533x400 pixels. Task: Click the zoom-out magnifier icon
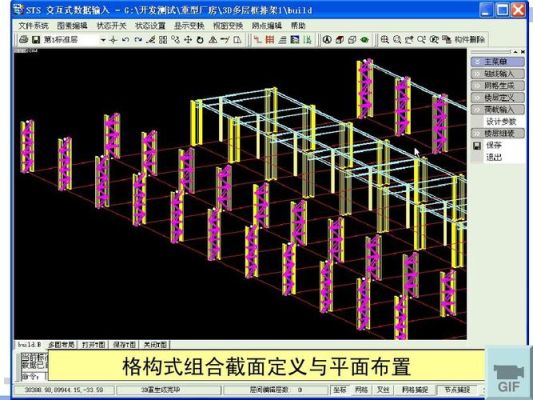[x=397, y=40]
